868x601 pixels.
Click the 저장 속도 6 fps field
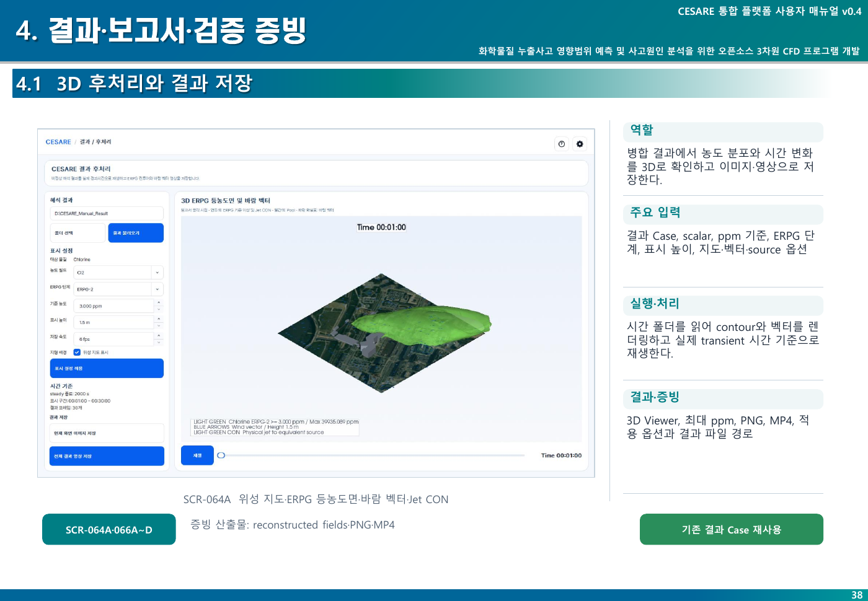click(x=113, y=339)
